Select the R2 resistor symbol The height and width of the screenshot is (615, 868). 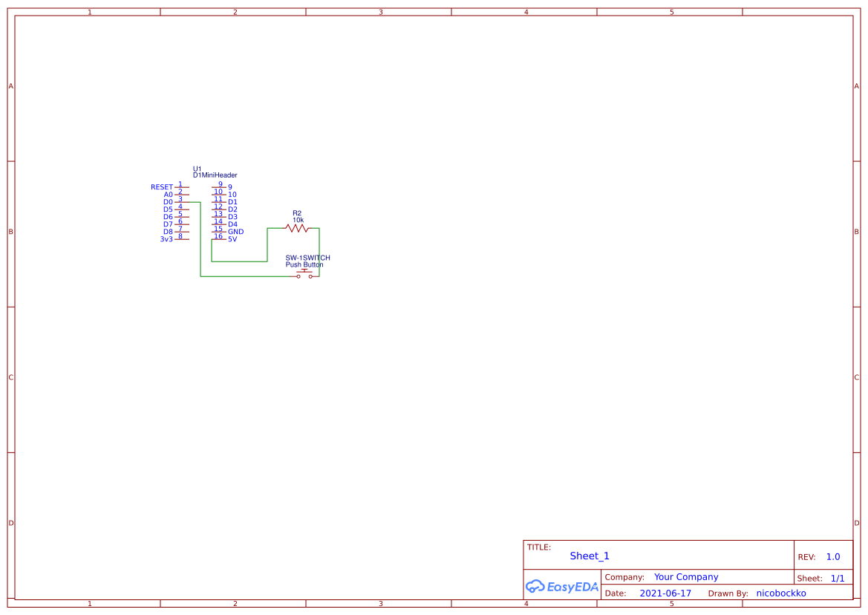[x=297, y=228]
